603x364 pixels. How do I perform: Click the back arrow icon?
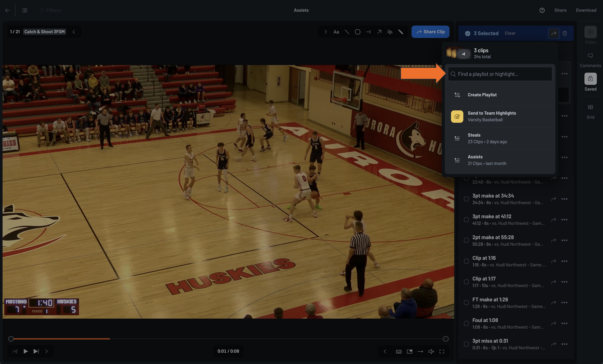pyautogui.click(x=8, y=10)
